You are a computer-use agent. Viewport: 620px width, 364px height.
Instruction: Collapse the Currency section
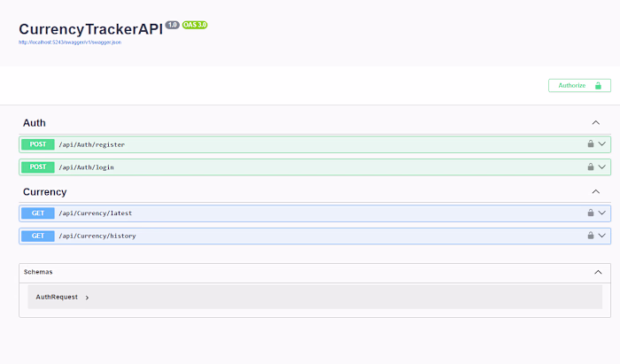[596, 191]
